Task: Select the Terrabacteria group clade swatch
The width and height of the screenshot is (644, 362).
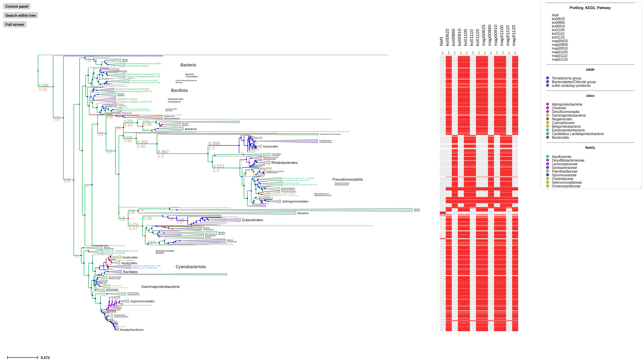Action: (548, 78)
